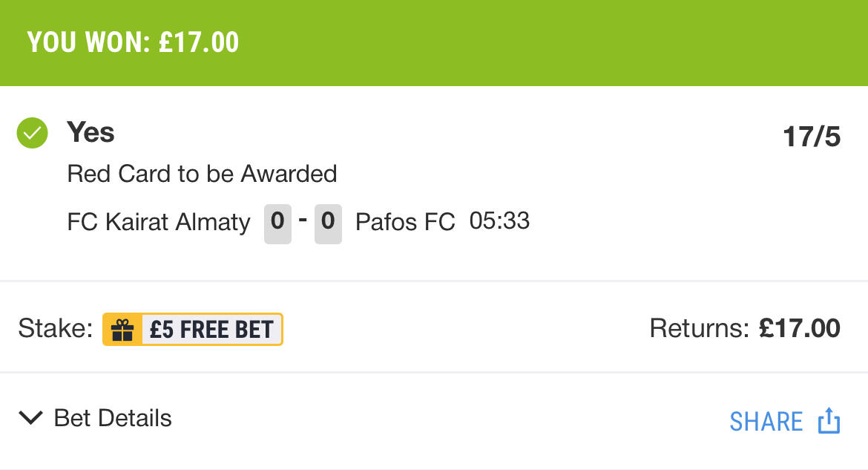Image resolution: width=868 pixels, height=470 pixels.
Task: Click the Returns £17.00 amount
Action: pyautogui.click(x=799, y=328)
